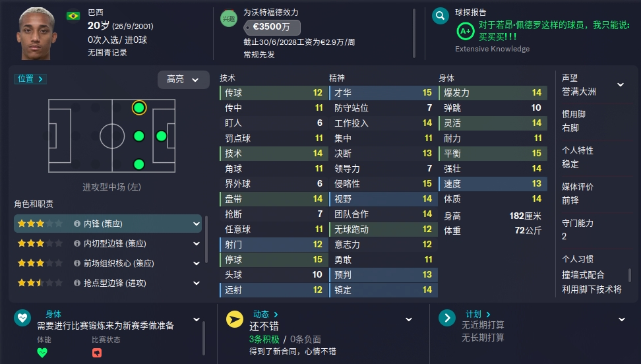Expand the 抢点型边锋 (进攻) role row
The height and width of the screenshot is (364, 641).
(108, 283)
